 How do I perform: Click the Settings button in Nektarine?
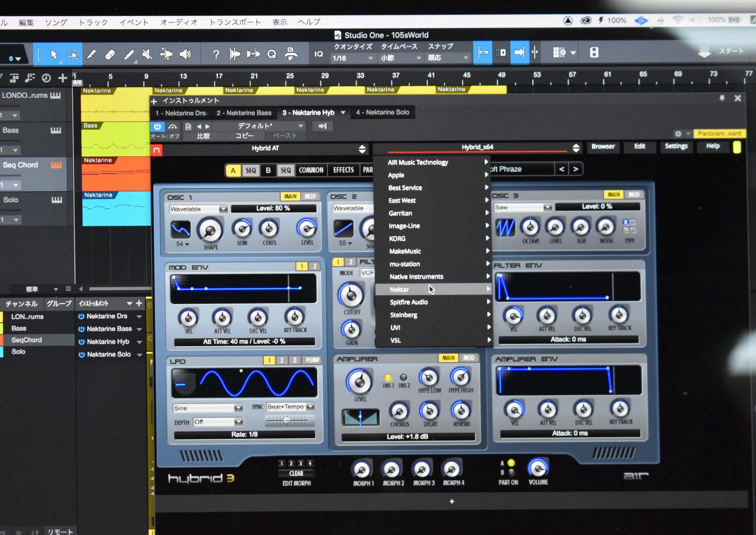676,146
